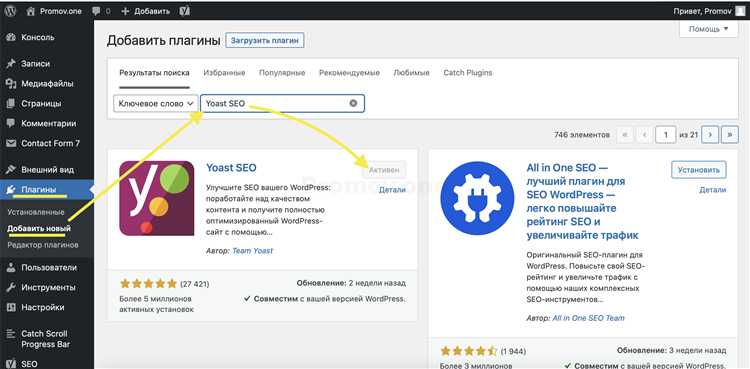This screenshot has width=750, height=369.
Task: Expand the Ключевое слово search type dropdown
Action: click(156, 103)
